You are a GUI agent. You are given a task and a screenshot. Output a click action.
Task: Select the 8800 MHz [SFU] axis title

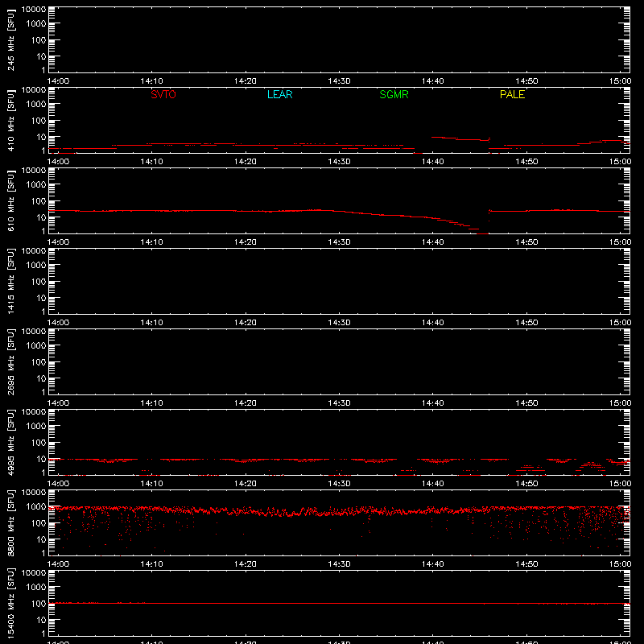[x=10, y=522]
